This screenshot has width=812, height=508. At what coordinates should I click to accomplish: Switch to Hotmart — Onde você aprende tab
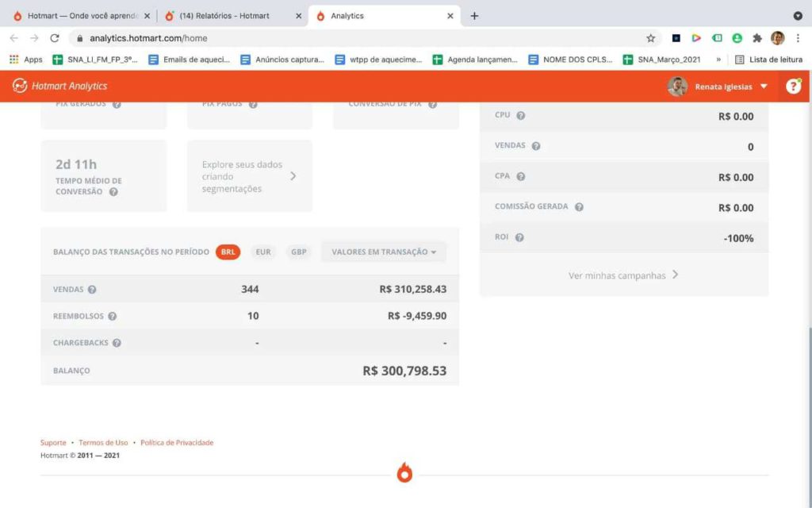pyautogui.click(x=82, y=16)
